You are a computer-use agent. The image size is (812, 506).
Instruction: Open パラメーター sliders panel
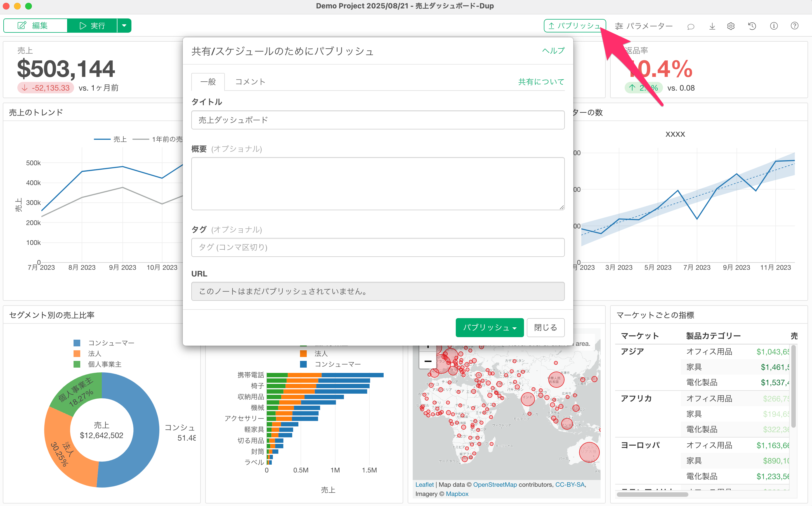click(x=643, y=26)
